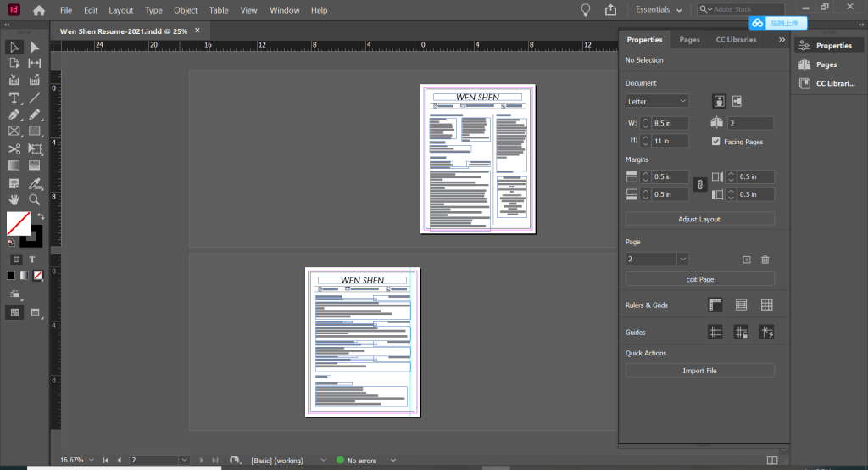Select the Type tool in the toolbar

14,98
